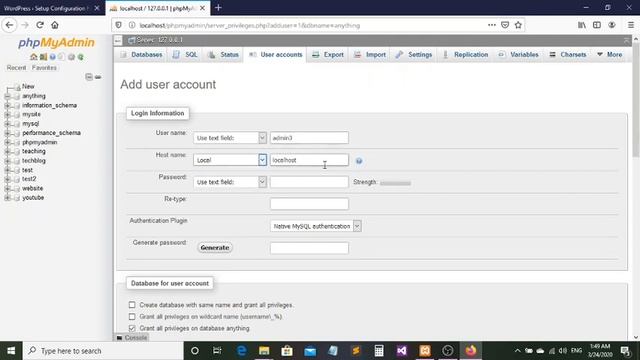The height and width of the screenshot is (360, 640).
Task: Click the User name text field
Action: click(309, 138)
